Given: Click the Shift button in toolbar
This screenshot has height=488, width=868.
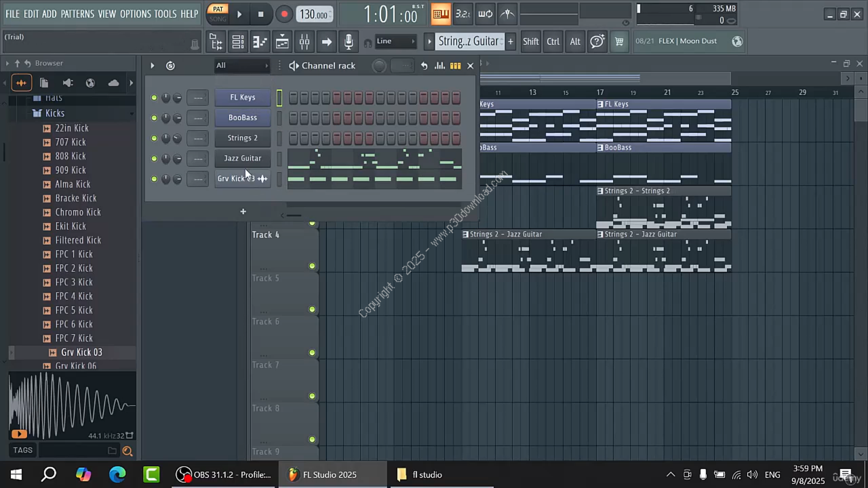Looking at the screenshot, I should tap(531, 41).
